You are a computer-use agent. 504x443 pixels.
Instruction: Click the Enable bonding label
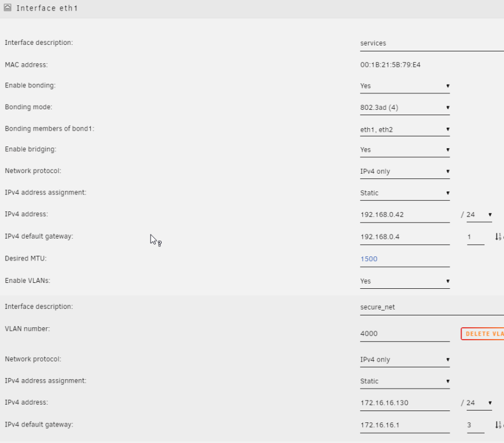(30, 86)
